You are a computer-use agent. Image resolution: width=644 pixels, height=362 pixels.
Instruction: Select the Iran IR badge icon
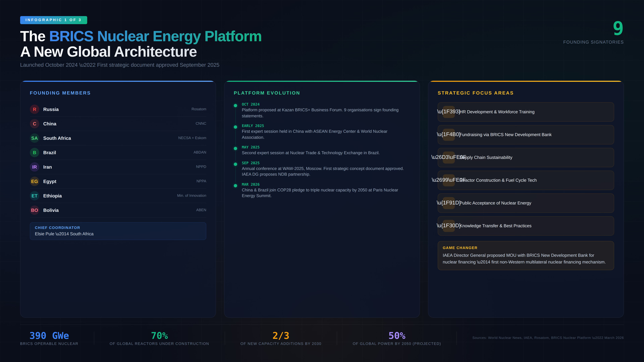pos(35,167)
